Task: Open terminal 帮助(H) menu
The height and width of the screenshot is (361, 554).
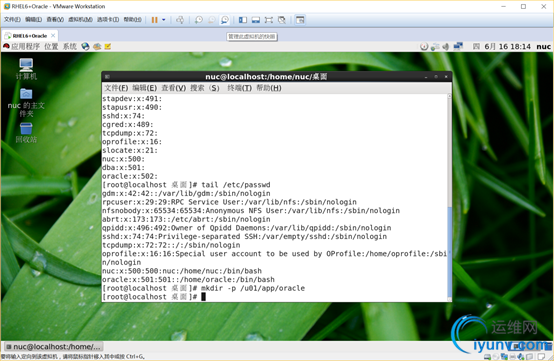Action: click(269, 88)
